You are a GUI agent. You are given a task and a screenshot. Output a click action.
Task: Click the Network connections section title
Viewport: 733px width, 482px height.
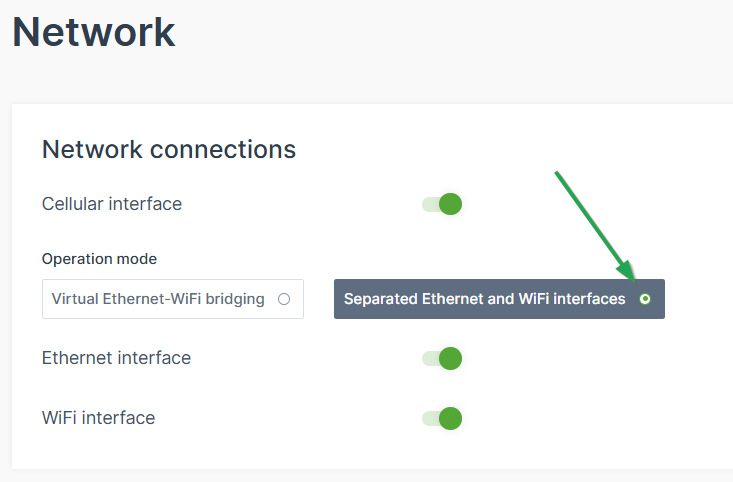(169, 150)
